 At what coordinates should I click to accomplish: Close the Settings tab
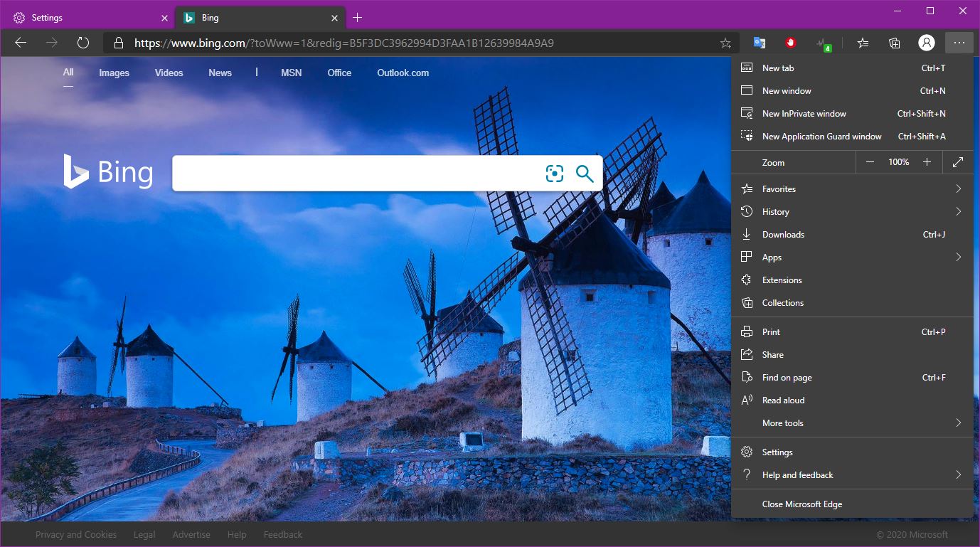pos(164,18)
